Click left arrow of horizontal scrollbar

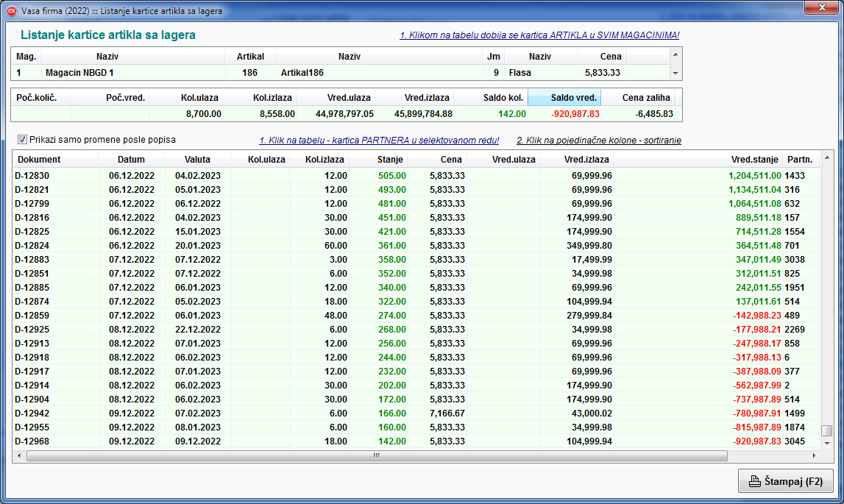19,455
